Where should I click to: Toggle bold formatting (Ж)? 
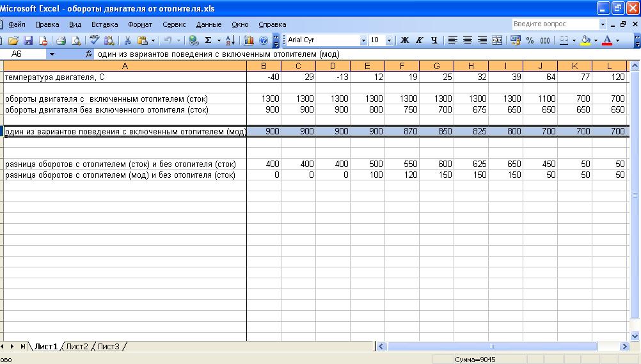click(x=404, y=40)
